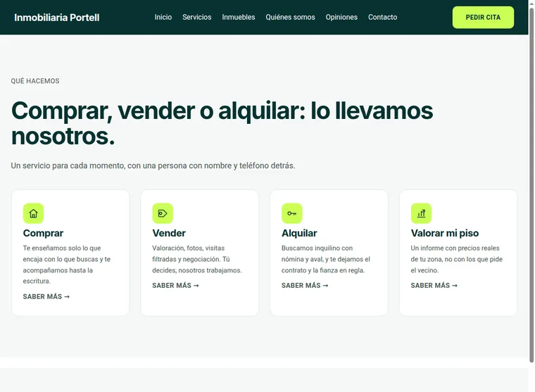Open Inmuebles from the navigation bar
Screen dimensions: 535x392
coord(239,17)
